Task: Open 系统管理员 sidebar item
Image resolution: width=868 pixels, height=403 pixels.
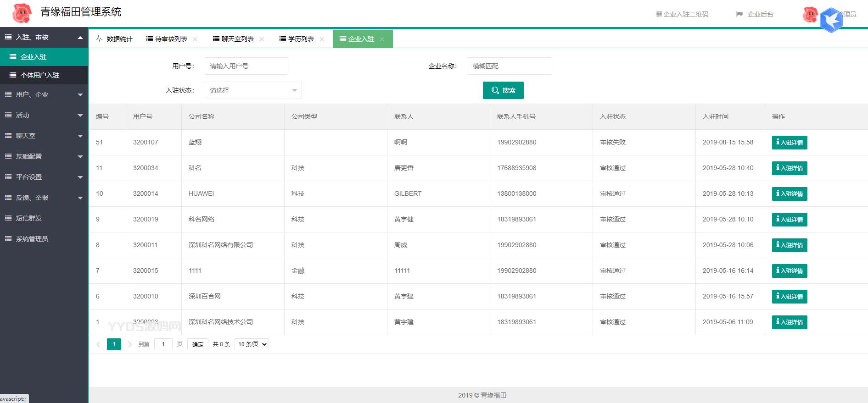Action: [44, 239]
